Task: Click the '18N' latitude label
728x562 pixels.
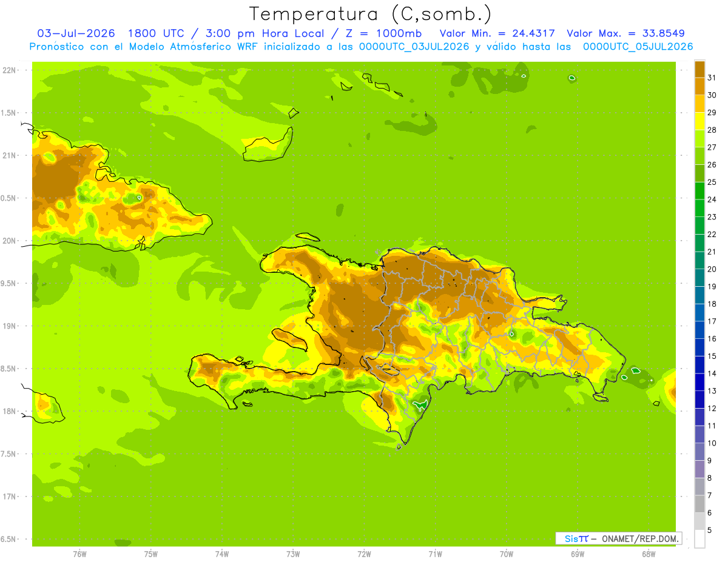Action: point(9,411)
